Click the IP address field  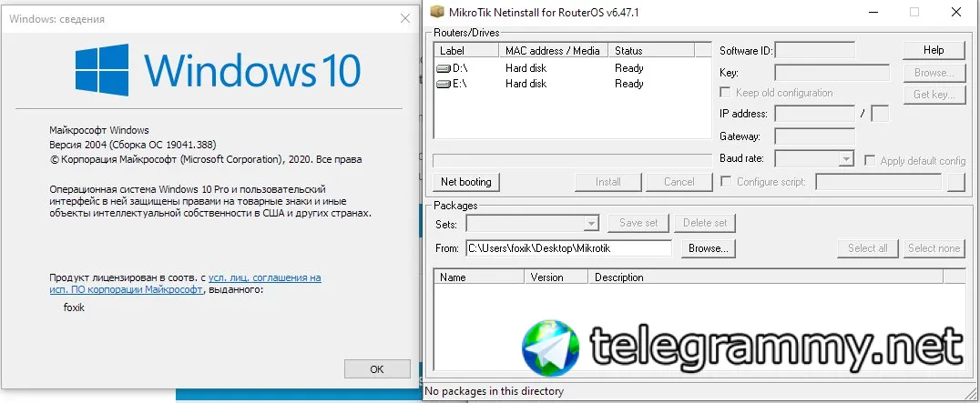814,114
